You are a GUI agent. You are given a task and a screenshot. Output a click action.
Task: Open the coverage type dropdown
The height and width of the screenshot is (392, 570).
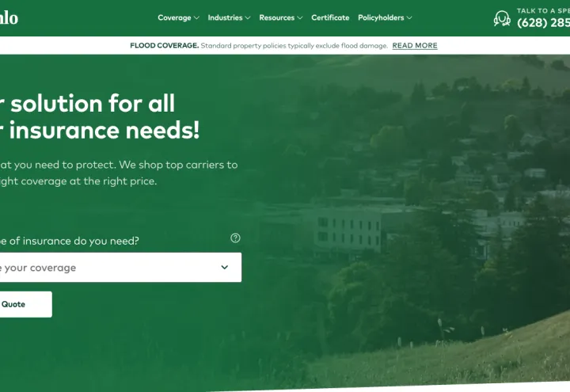(x=120, y=268)
